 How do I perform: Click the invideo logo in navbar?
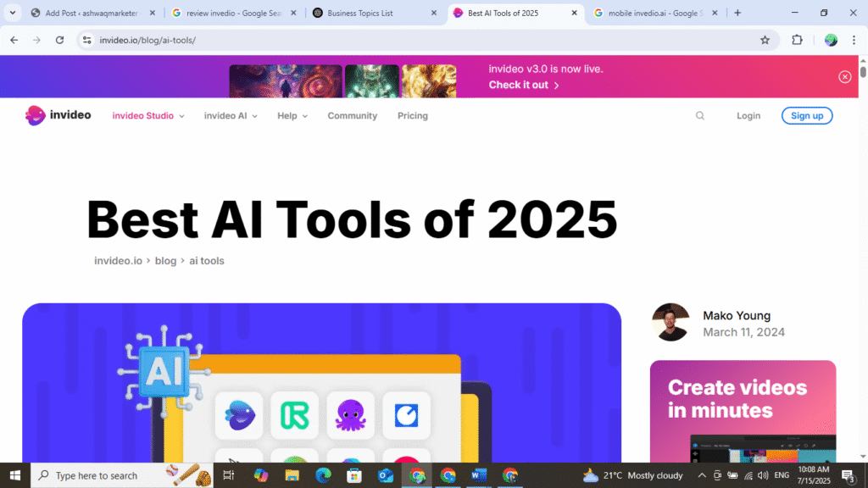(x=58, y=115)
